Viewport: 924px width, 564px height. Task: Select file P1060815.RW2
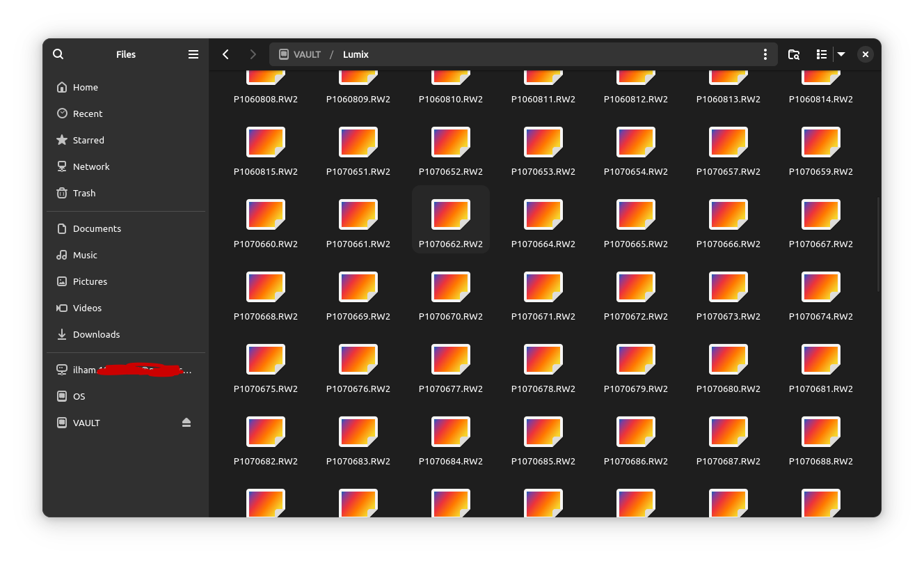click(x=266, y=151)
